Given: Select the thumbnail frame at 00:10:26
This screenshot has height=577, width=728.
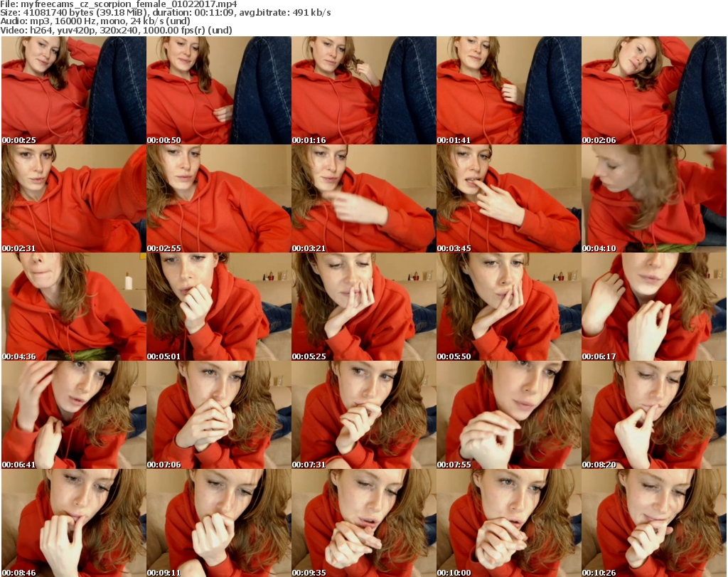Looking at the screenshot, I should [x=654, y=523].
